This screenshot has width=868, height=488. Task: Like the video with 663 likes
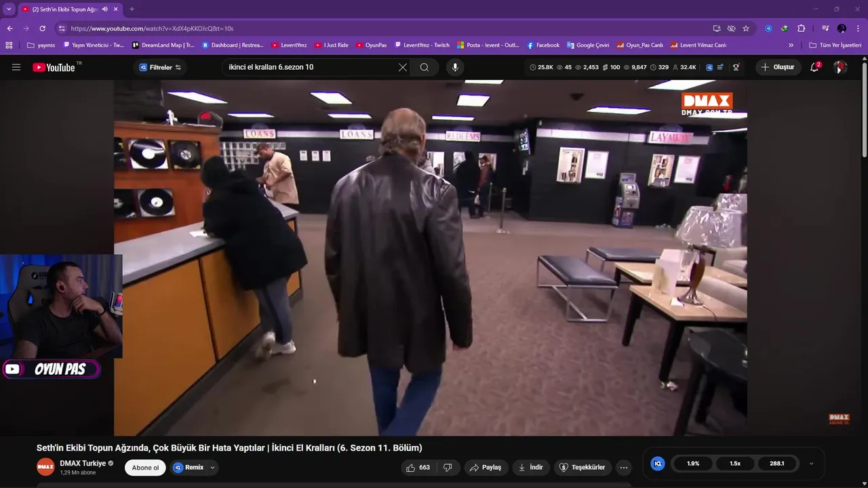coord(418,468)
